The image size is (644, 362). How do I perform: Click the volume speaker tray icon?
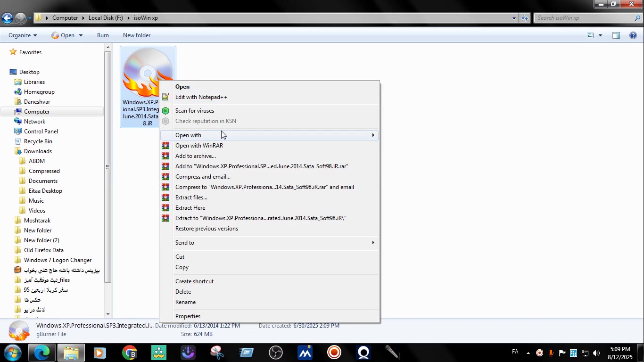[596, 353]
